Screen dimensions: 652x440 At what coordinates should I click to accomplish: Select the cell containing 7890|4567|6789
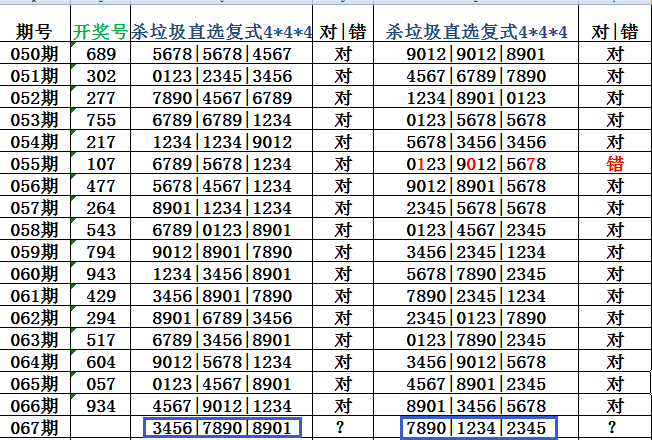click(x=222, y=98)
